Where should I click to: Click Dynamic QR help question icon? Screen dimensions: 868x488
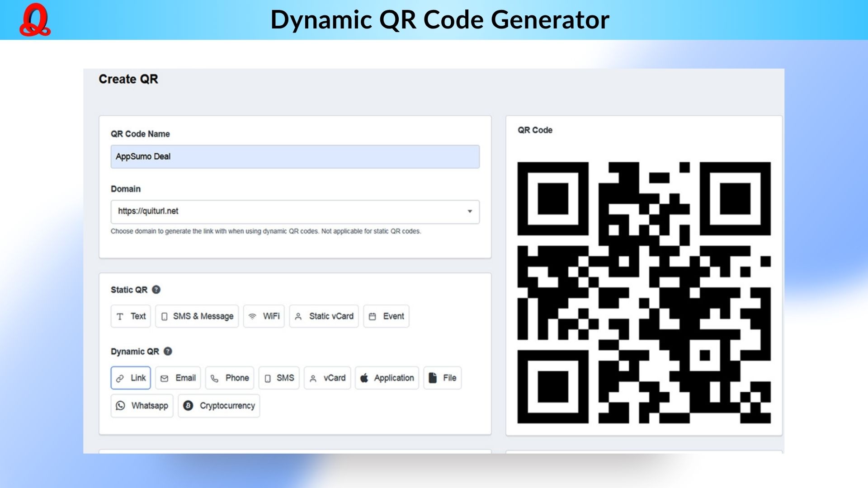pos(168,351)
